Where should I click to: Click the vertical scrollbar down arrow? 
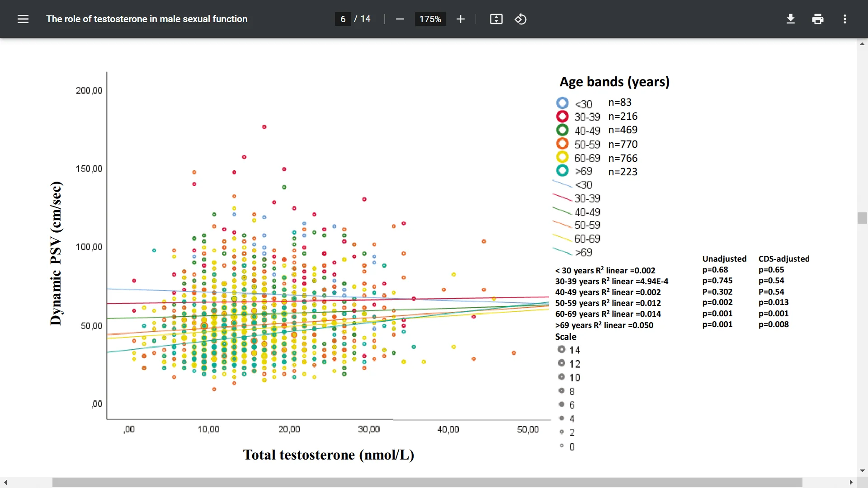click(x=862, y=470)
